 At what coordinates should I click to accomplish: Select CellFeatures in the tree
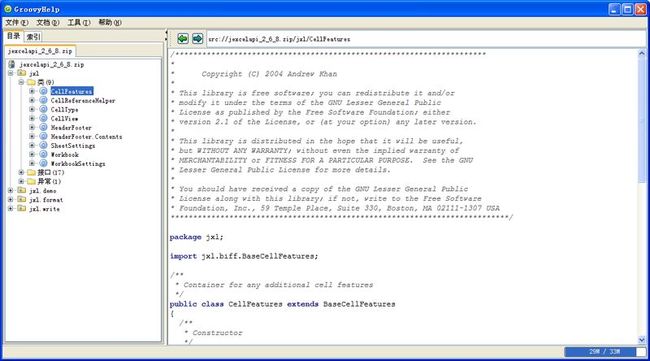pyautogui.click(x=72, y=91)
